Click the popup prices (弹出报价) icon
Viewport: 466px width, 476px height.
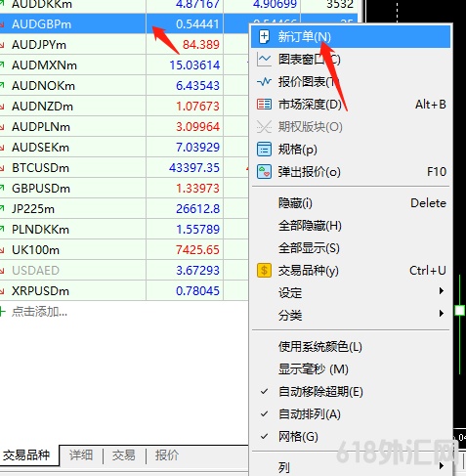[264, 172]
